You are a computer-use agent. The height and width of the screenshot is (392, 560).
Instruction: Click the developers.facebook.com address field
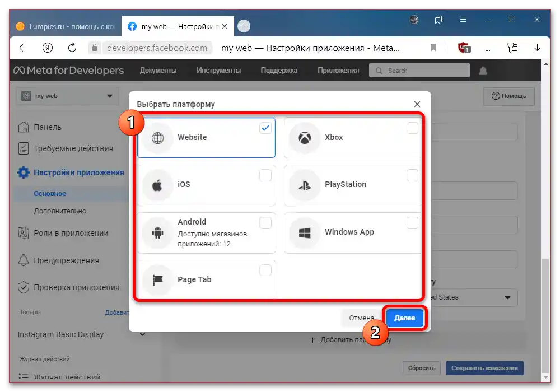coord(157,48)
